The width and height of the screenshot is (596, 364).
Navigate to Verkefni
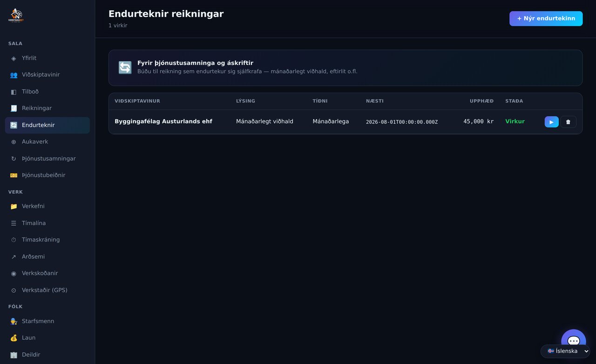(47, 206)
